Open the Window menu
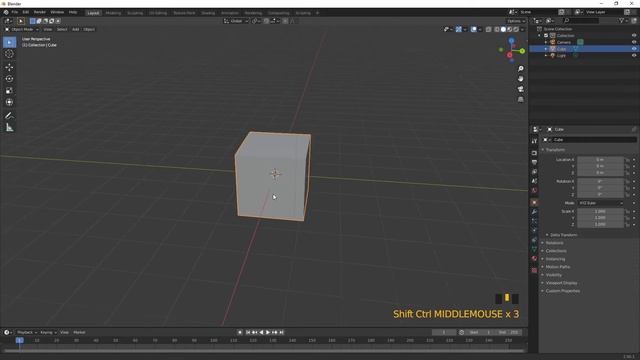 pyautogui.click(x=57, y=12)
